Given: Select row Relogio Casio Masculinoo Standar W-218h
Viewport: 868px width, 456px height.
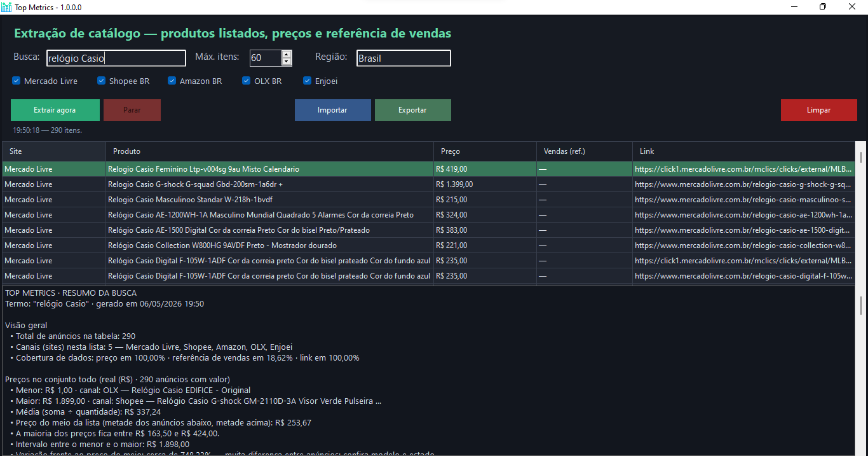Looking at the screenshot, I should coord(428,200).
